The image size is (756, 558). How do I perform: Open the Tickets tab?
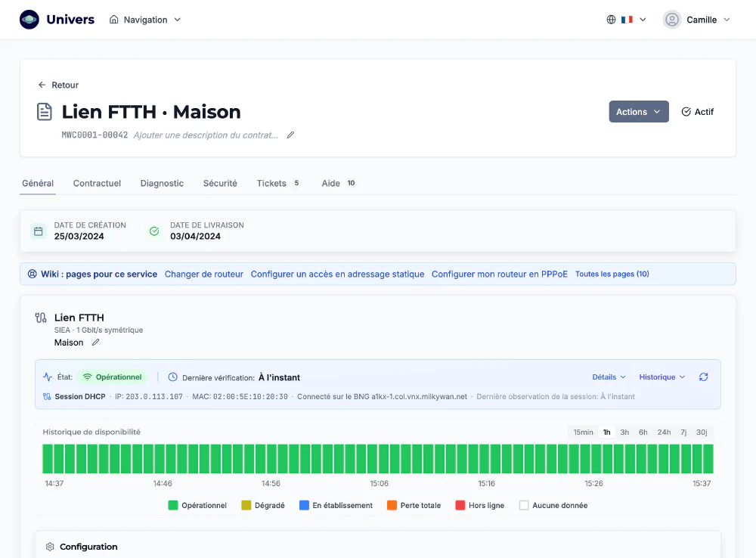pyautogui.click(x=277, y=183)
